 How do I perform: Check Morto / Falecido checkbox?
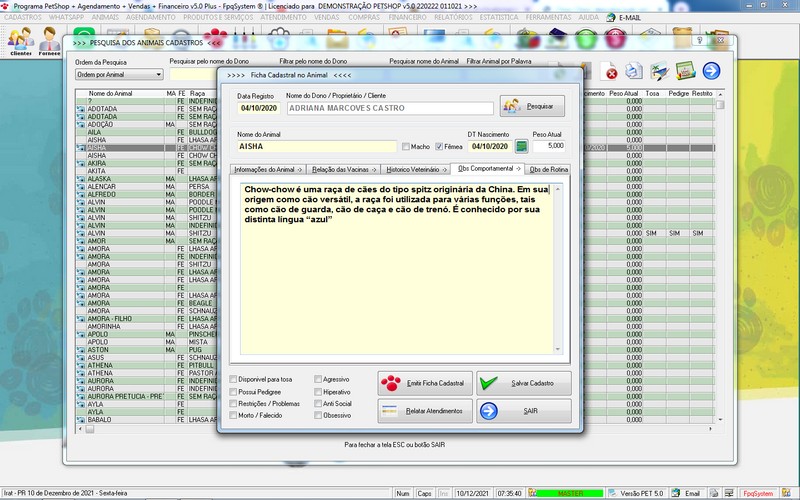233,415
